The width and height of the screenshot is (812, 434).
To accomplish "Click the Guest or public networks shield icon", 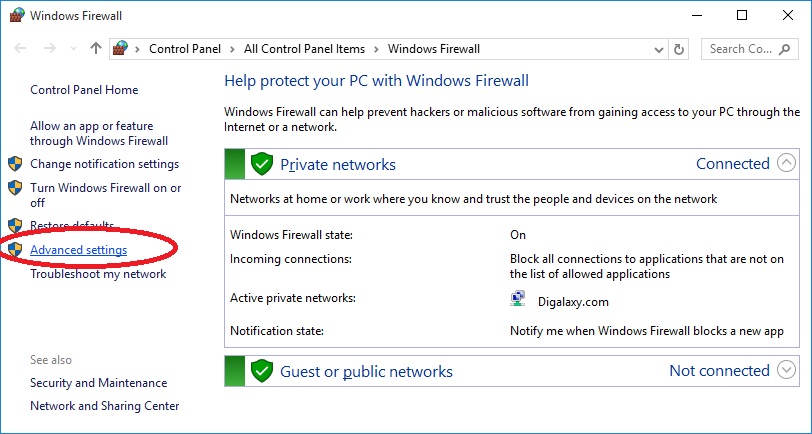I will pyautogui.click(x=262, y=371).
